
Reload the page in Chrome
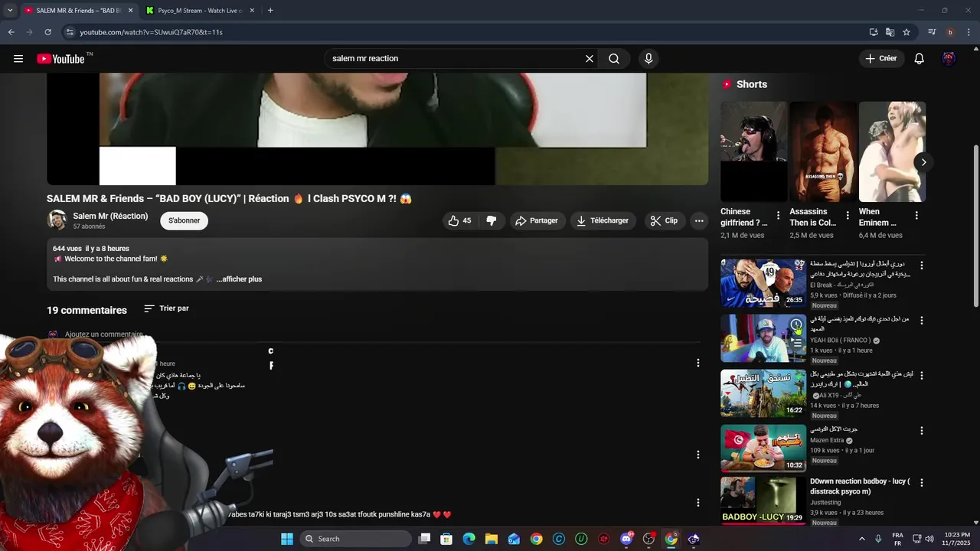pos(47,32)
